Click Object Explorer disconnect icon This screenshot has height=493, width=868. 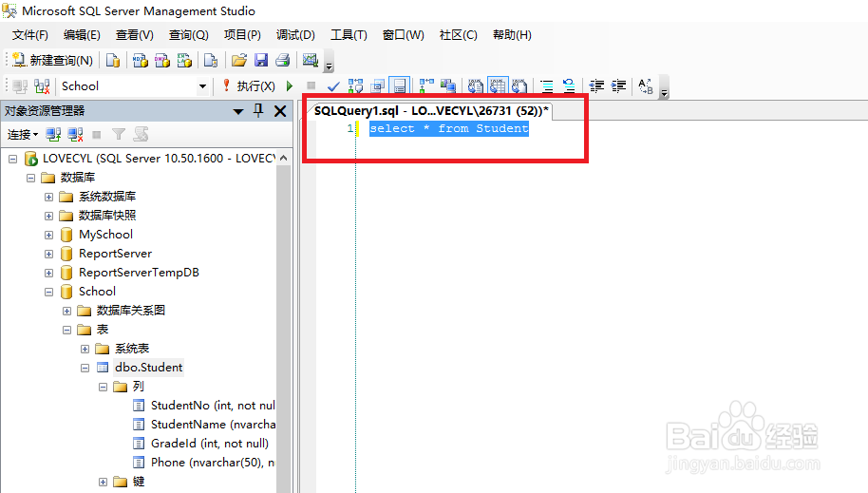tap(75, 134)
